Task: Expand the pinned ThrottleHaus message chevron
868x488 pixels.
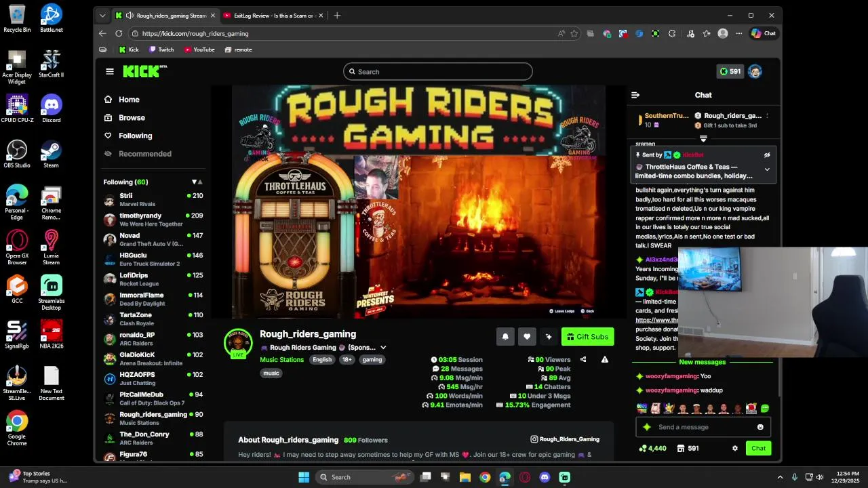Action: tap(767, 169)
